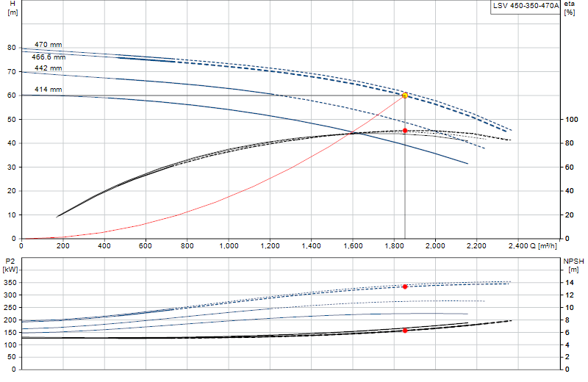This screenshot has width=588, height=382.
Task: Click the 1,600 flow axis tick
Action: pyautogui.click(x=353, y=246)
